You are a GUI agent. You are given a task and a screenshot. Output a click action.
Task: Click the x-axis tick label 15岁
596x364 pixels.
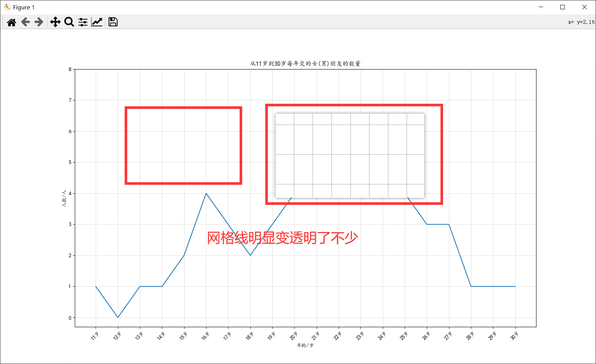(x=183, y=336)
